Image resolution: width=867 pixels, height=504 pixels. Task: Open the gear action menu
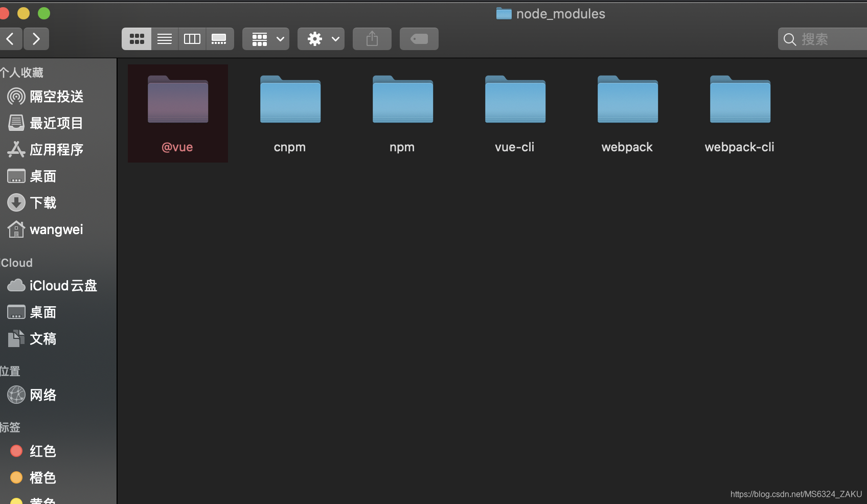[321, 39]
